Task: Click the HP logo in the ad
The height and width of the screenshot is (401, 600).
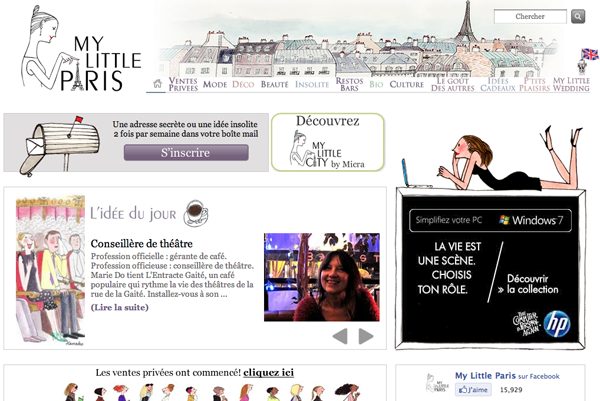Action: point(557,324)
